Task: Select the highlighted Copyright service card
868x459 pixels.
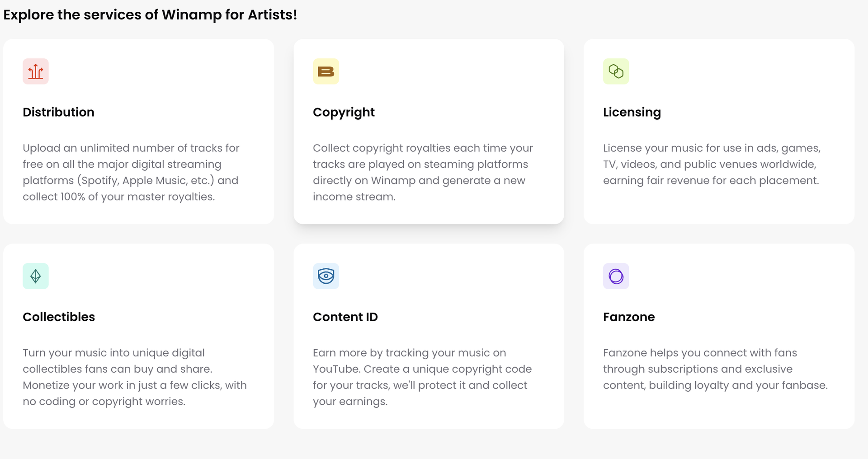Action: [429, 131]
